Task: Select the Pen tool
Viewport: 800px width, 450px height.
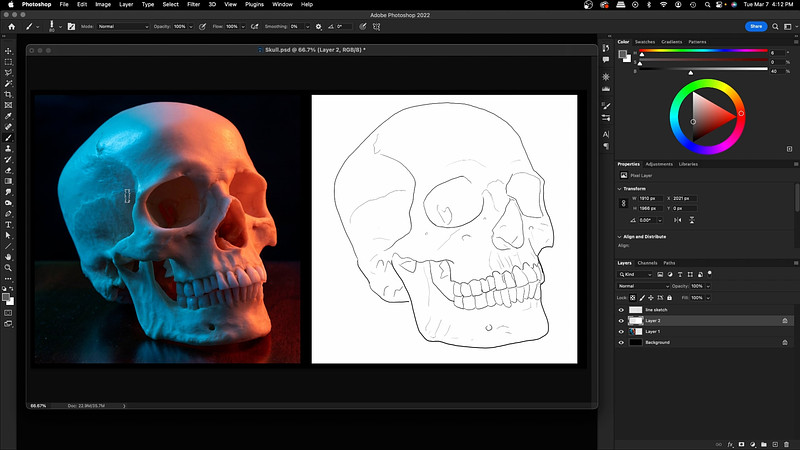Action: [8, 214]
